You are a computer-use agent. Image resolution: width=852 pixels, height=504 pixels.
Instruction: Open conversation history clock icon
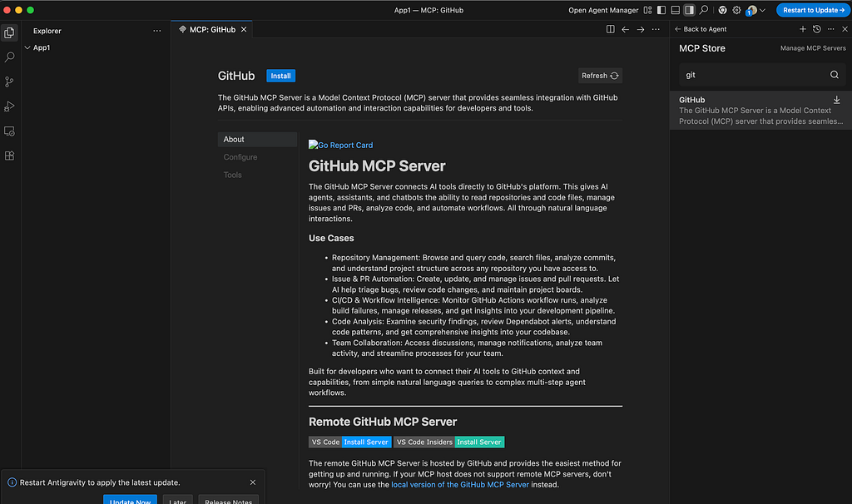coord(817,29)
